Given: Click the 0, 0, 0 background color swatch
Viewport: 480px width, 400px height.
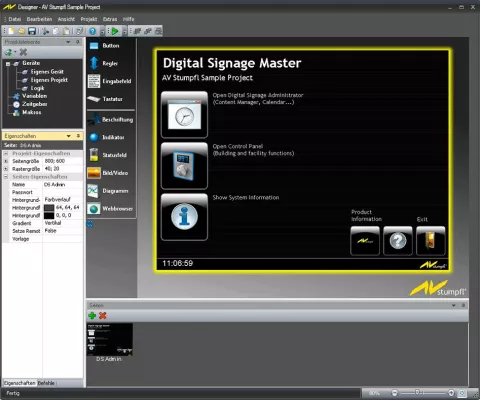Looking at the screenshot, I should click(49, 215).
